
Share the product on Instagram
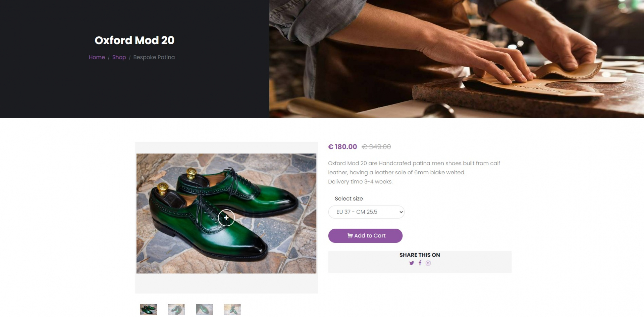[x=428, y=263]
